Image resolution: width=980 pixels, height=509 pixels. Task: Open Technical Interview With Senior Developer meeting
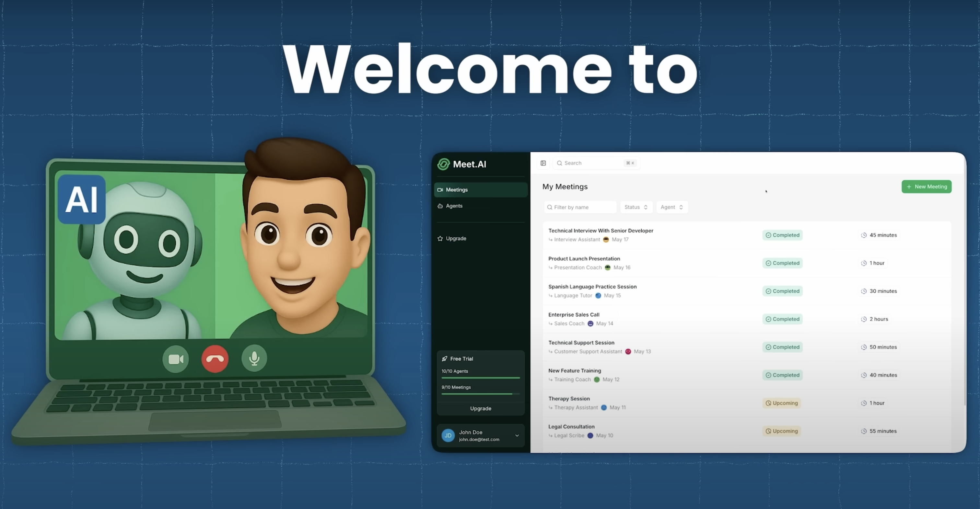click(747, 235)
